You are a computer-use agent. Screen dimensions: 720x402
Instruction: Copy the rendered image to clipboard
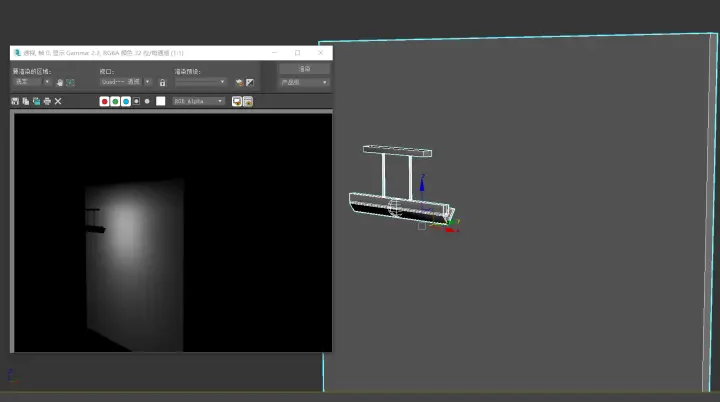[x=26, y=101]
